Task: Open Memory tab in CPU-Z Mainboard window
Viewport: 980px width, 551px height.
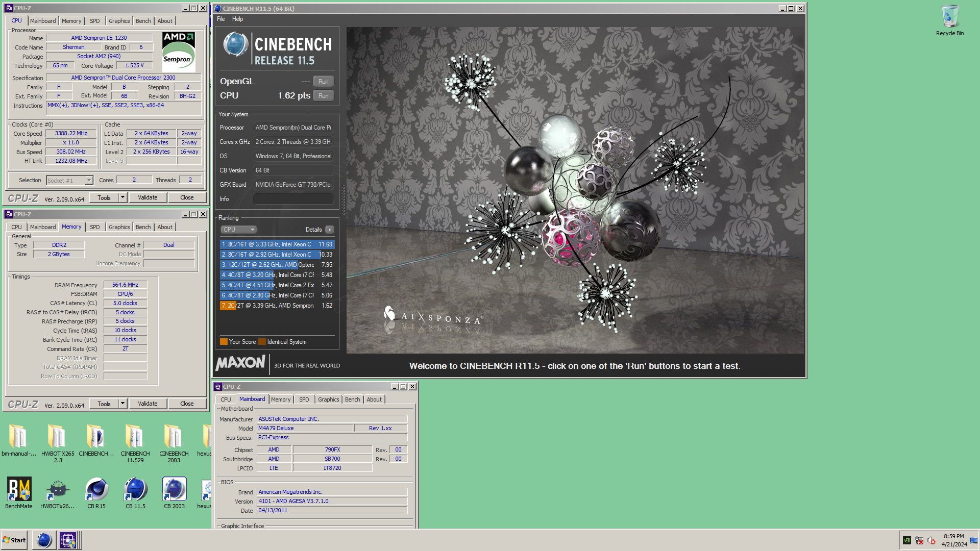Action: 281,399
